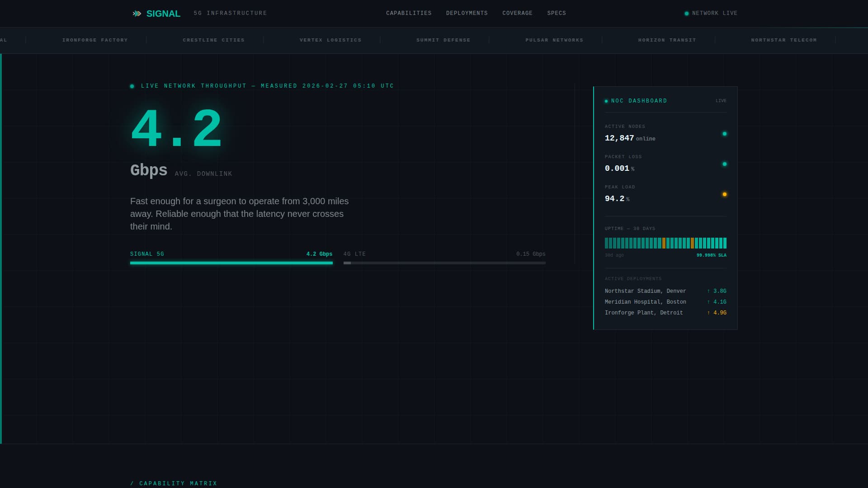Click Vertex Logistics in the client ticker

click(330, 40)
